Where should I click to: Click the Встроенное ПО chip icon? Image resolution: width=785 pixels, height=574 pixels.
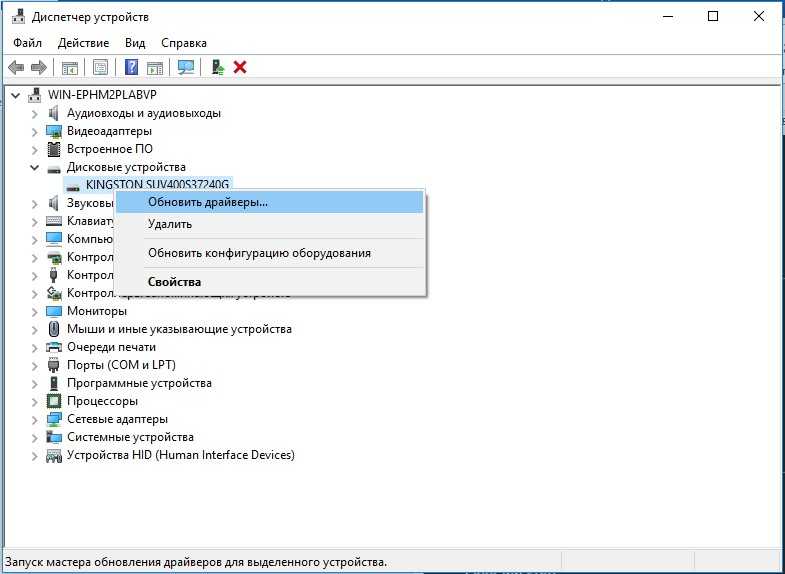tap(54, 149)
